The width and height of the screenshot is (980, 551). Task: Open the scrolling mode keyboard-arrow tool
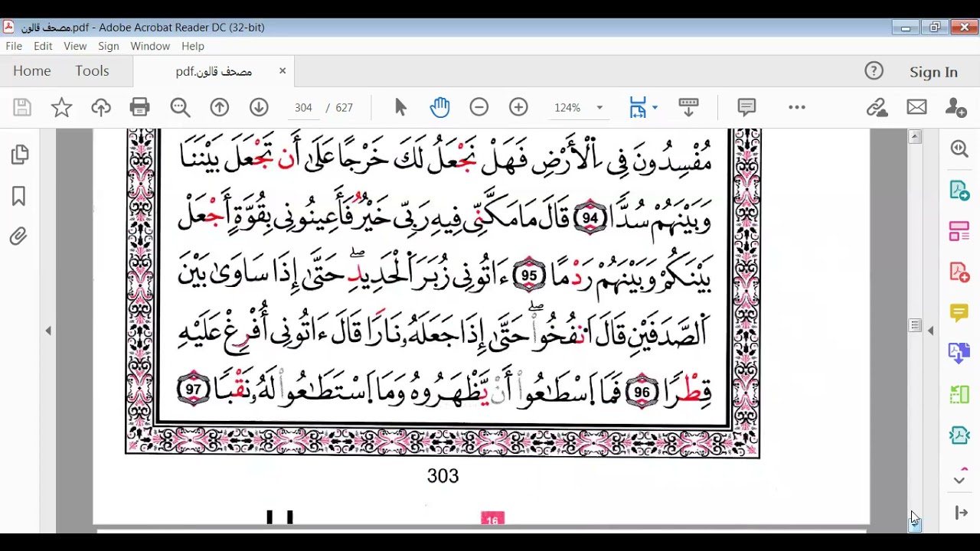pos(688,107)
